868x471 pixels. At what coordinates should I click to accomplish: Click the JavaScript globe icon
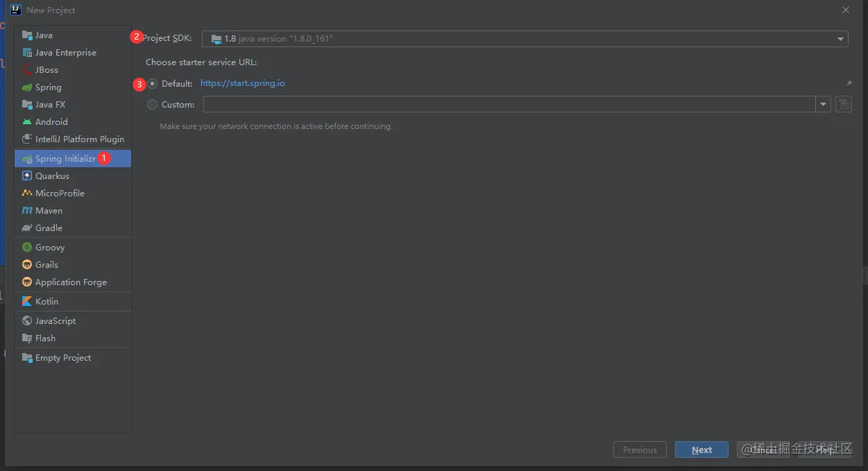27,321
